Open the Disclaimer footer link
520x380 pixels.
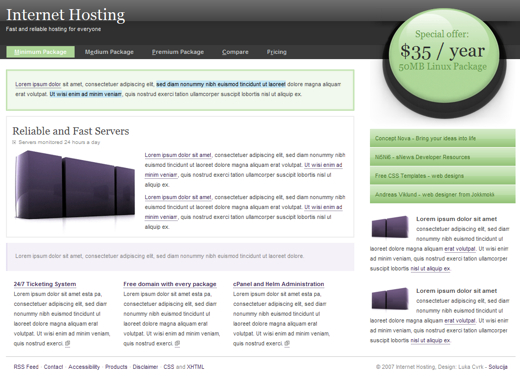tap(145, 367)
